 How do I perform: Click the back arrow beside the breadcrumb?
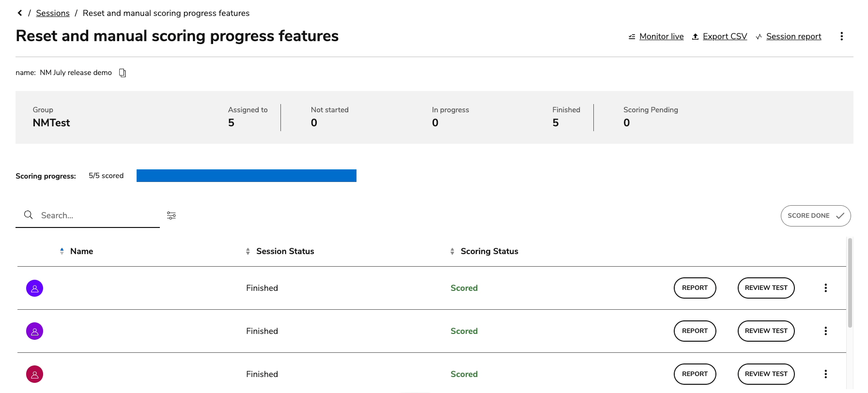(x=20, y=13)
